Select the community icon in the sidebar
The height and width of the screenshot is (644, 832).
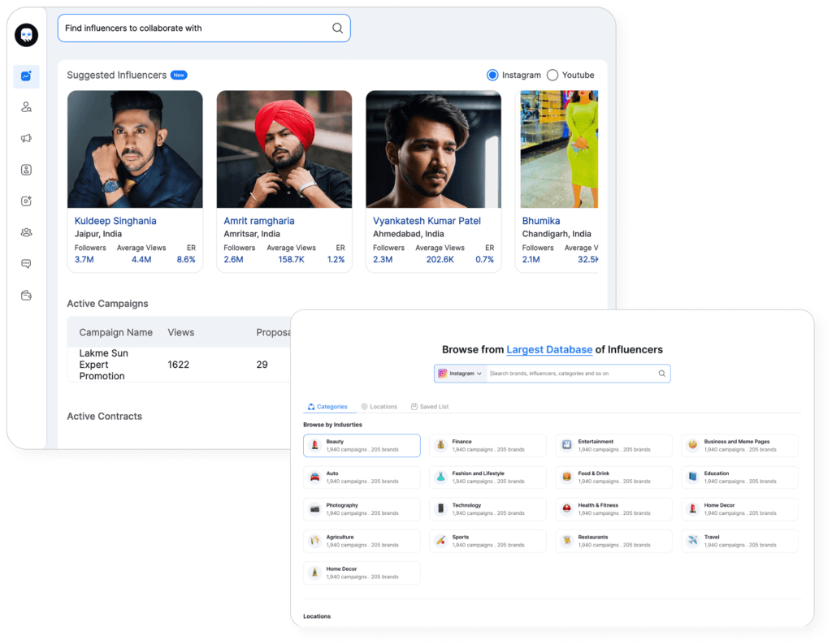[x=26, y=232]
